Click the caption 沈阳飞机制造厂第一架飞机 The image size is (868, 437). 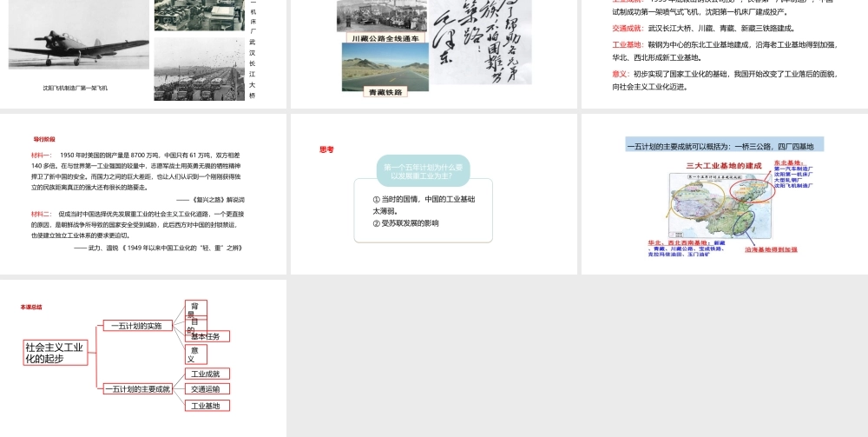click(x=76, y=88)
